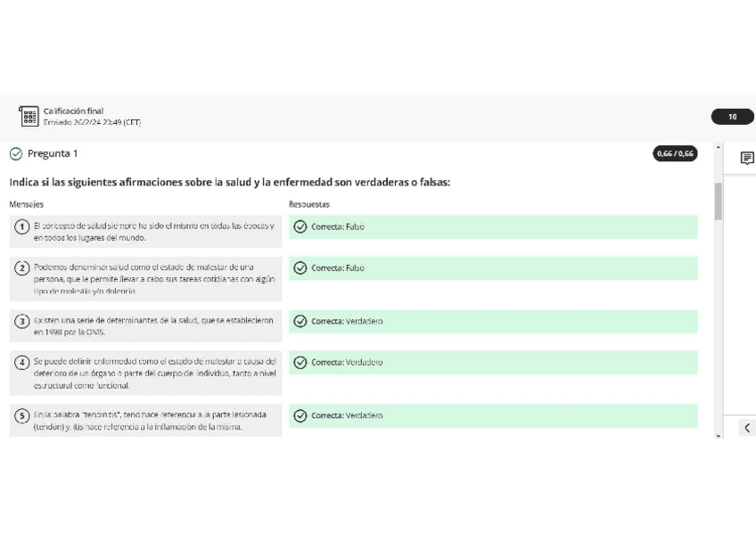Click the check icon on answer 2
This screenshot has height=534, width=756.
point(300,268)
